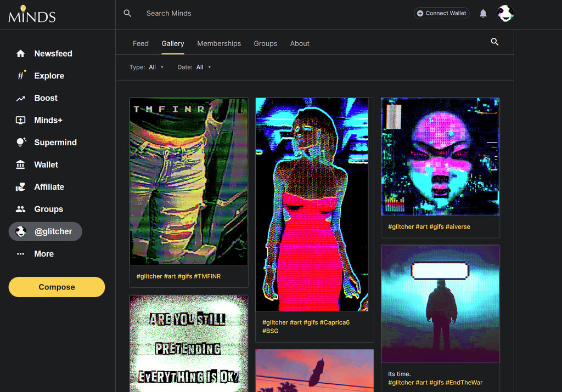Image resolution: width=562 pixels, height=392 pixels.
Task: Expand the Date filter dropdown
Action: pyautogui.click(x=203, y=67)
